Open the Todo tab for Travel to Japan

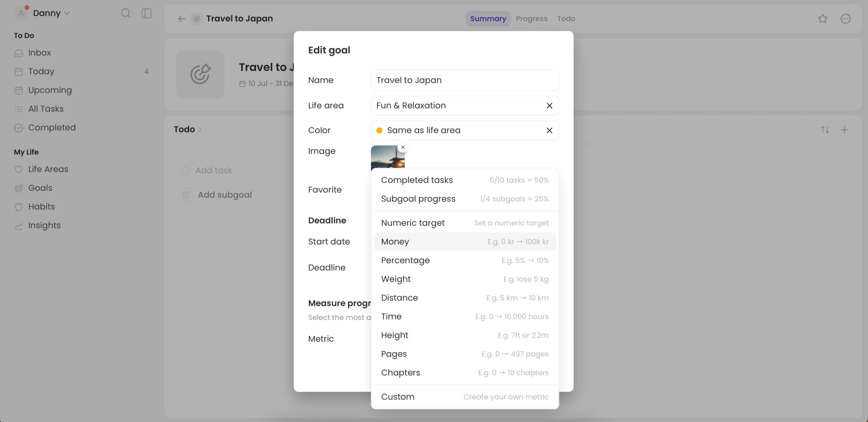click(566, 19)
